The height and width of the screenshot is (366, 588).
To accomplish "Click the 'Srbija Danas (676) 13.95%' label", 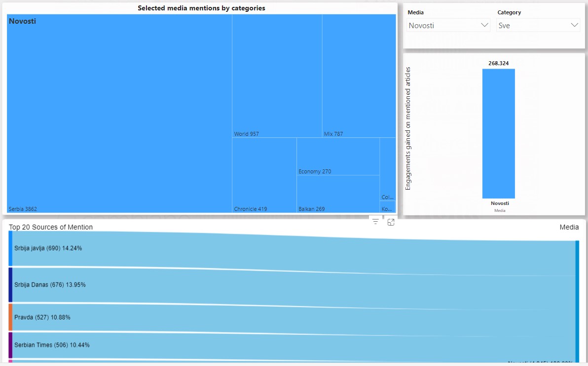I will point(50,285).
